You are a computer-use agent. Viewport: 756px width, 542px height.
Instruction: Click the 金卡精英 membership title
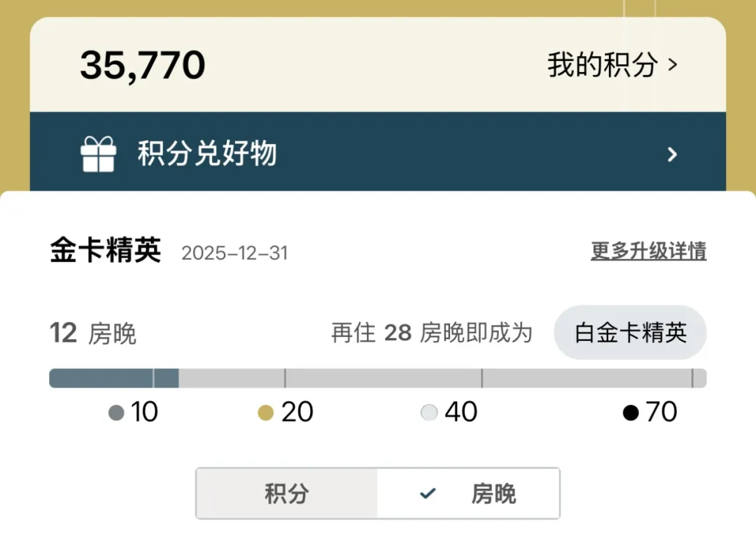[x=105, y=251]
